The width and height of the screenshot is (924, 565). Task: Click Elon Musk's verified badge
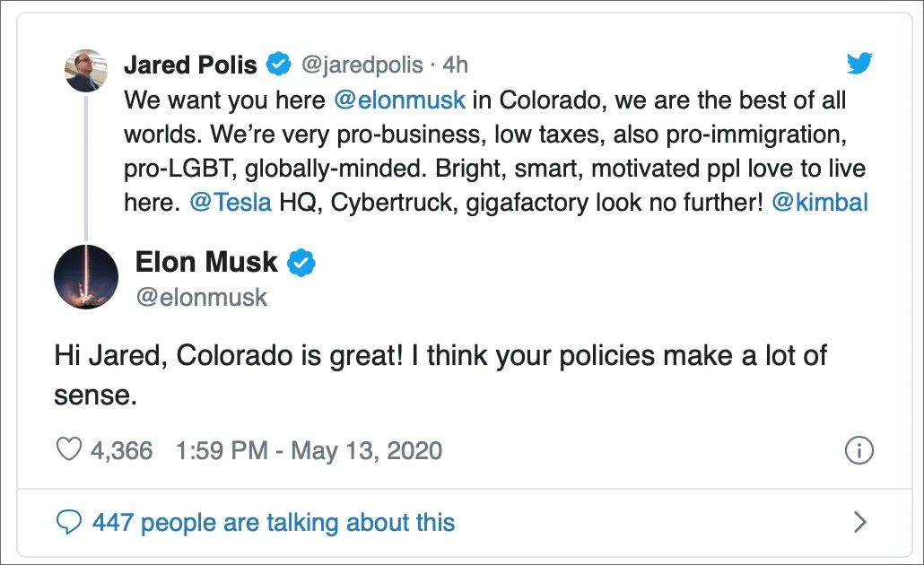tap(301, 263)
